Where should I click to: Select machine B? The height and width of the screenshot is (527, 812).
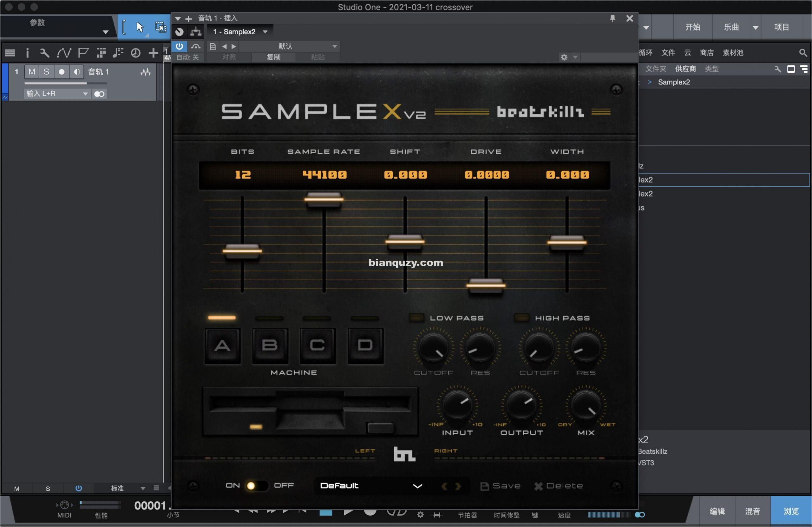coord(270,346)
